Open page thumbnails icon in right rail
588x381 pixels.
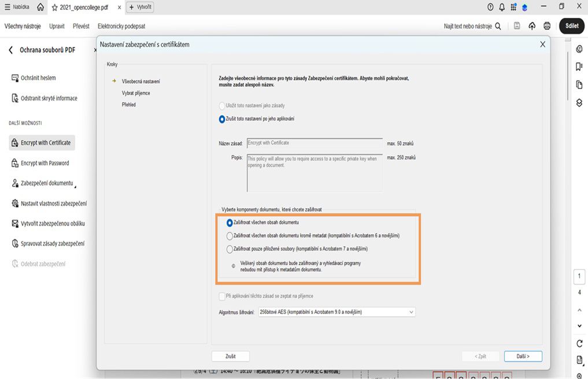tap(579, 85)
